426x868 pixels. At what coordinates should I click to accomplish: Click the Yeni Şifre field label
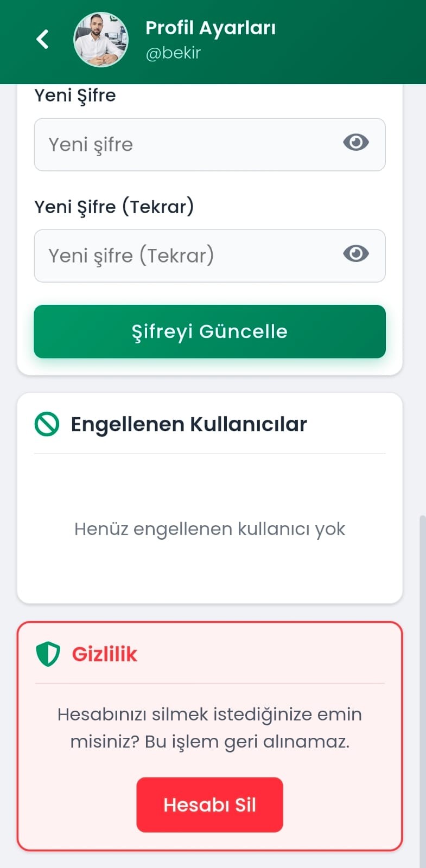(x=75, y=95)
